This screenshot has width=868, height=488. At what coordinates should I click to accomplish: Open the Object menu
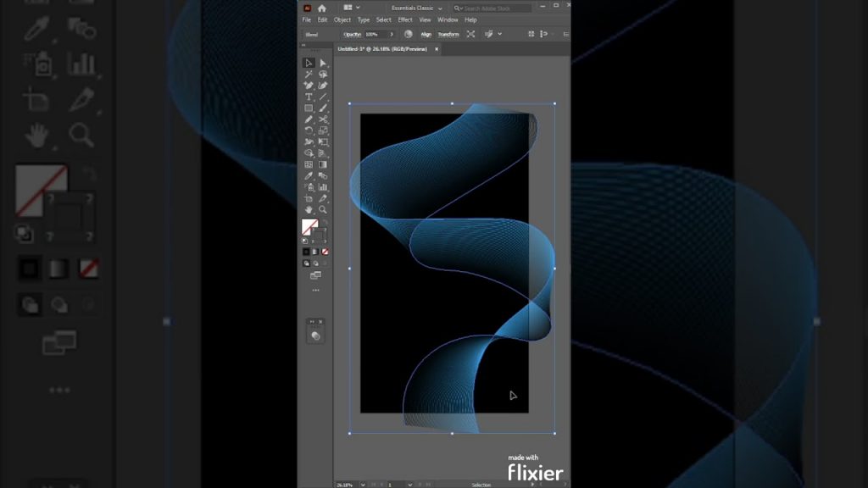point(342,19)
